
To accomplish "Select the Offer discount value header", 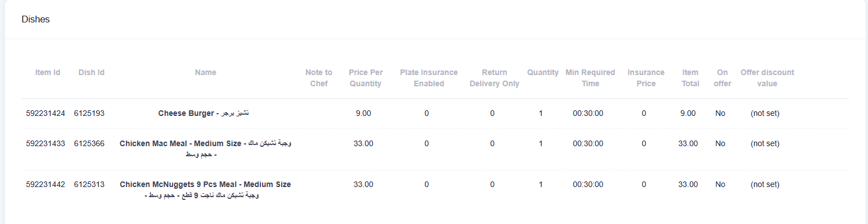I will tap(767, 78).
